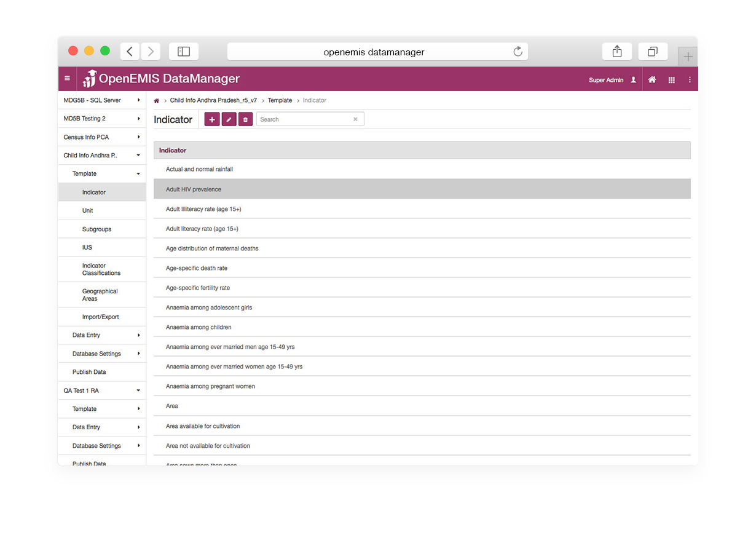Image resolution: width=756 pixels, height=551 pixels.
Task: Expand the MDG5B - SQL Server menu
Action: pyautogui.click(x=102, y=100)
